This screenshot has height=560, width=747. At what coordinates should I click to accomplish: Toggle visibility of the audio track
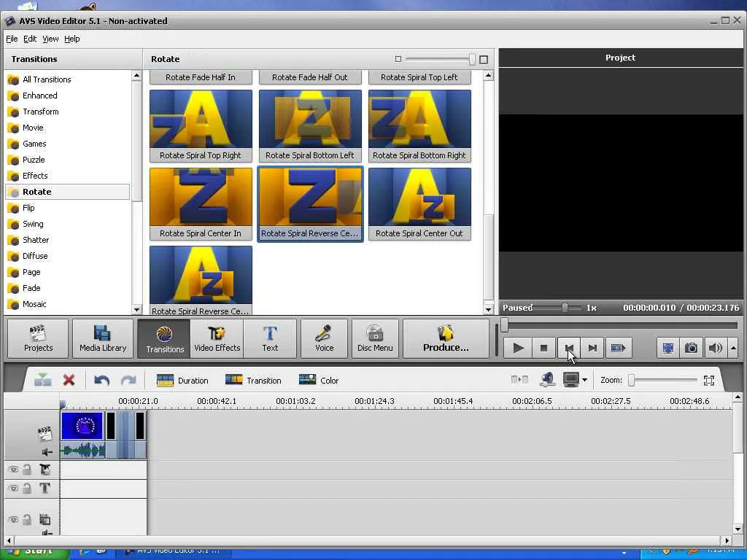click(x=13, y=520)
